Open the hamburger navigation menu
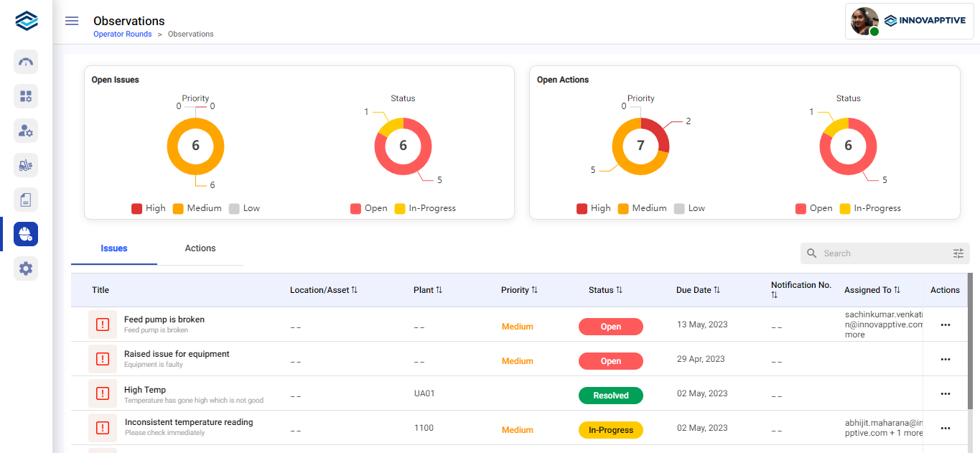This screenshot has height=453, width=980. (72, 21)
